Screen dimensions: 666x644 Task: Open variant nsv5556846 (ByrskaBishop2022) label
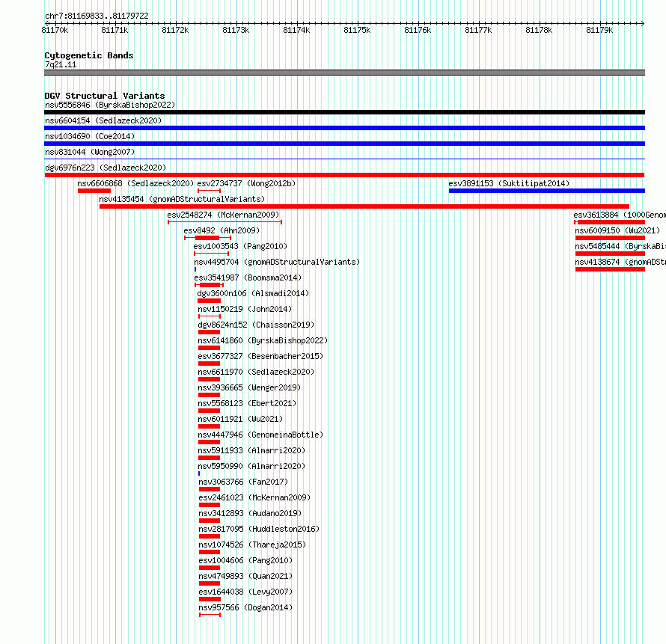(110, 105)
